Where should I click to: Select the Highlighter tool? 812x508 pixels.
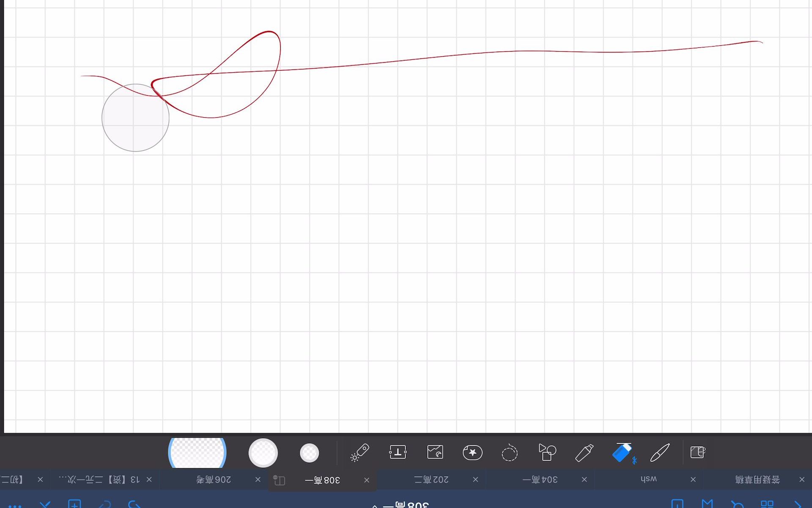[584, 453]
